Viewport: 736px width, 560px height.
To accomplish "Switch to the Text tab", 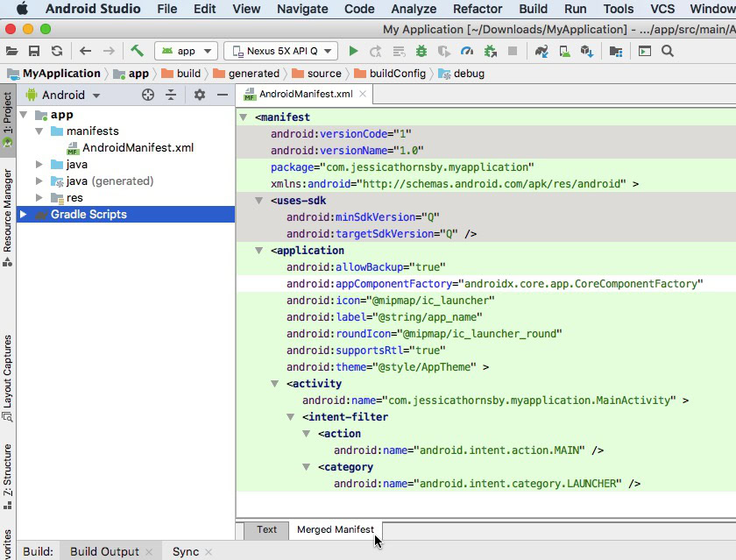I will tap(266, 529).
